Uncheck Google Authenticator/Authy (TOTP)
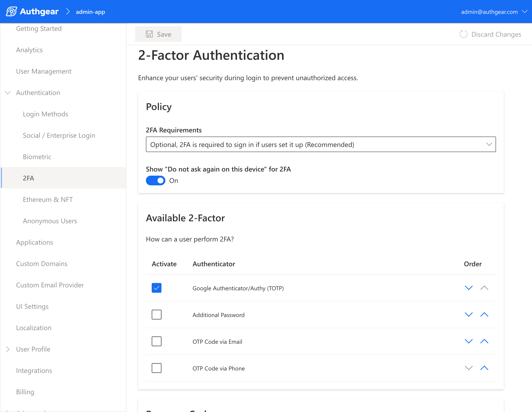532x412 pixels. [x=157, y=288]
